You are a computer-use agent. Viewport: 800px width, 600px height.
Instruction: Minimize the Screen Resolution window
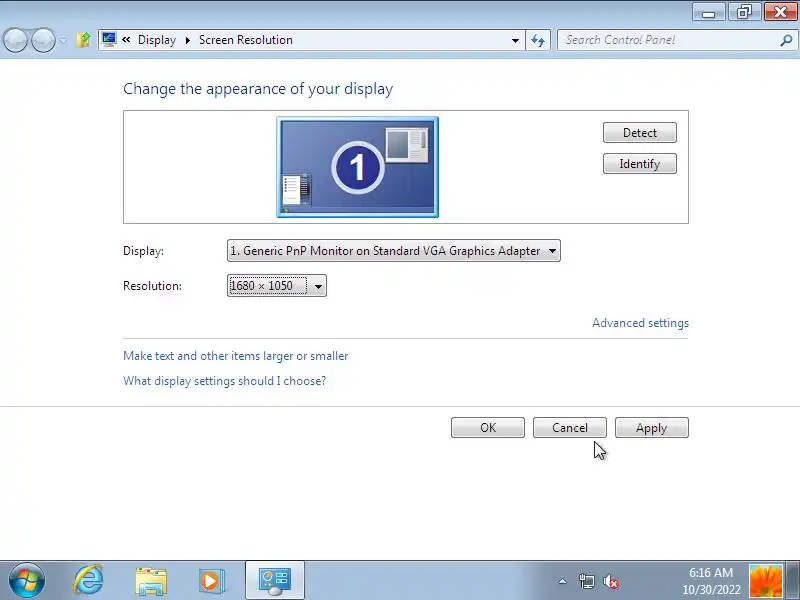click(708, 12)
